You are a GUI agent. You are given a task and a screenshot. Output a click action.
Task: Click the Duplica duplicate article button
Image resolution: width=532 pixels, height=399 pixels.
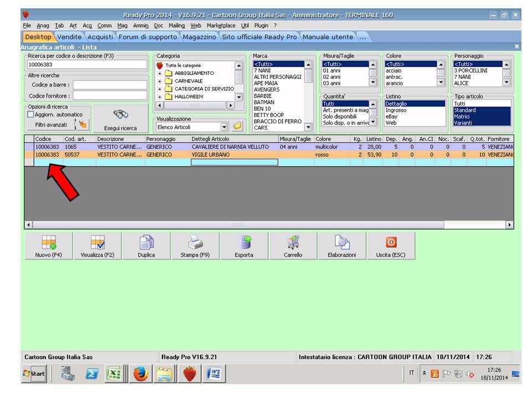[x=146, y=246]
